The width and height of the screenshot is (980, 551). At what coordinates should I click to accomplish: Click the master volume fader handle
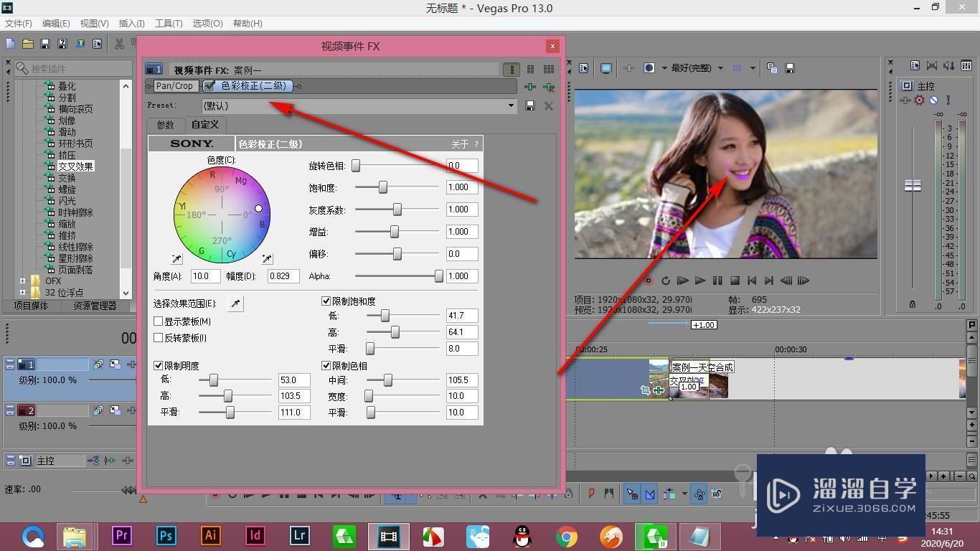913,185
